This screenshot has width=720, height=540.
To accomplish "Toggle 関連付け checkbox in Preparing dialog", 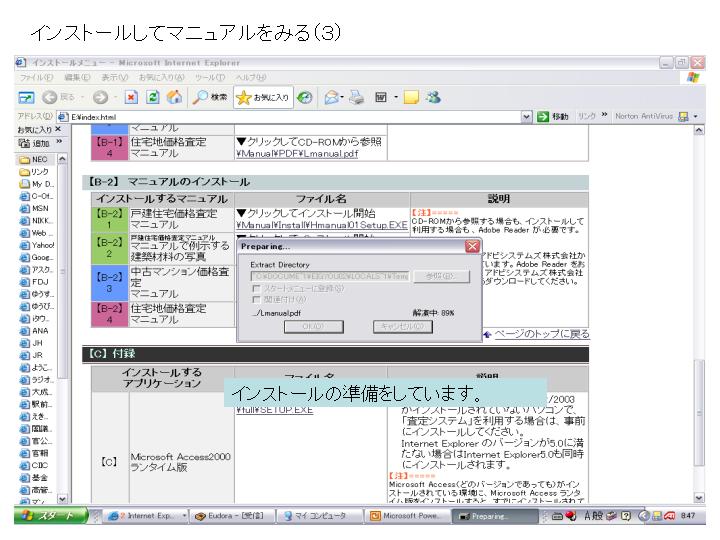I will pos(256,300).
